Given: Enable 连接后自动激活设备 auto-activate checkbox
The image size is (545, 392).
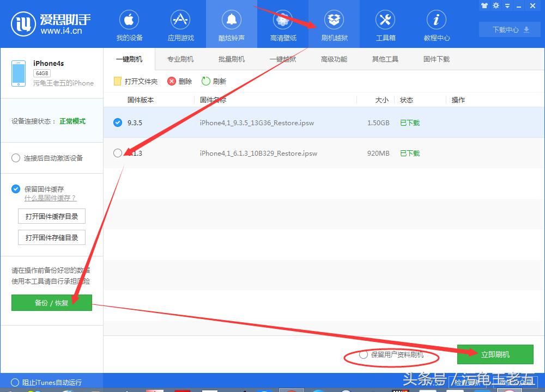Looking at the screenshot, I should coord(16,158).
